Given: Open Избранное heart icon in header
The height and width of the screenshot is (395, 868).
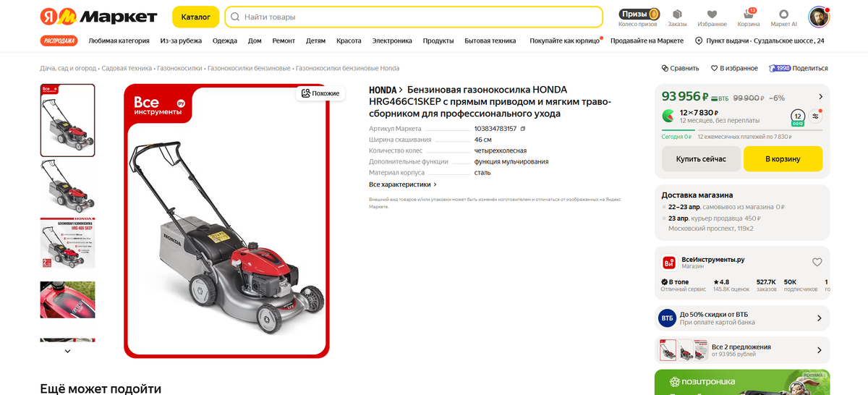Looking at the screenshot, I should pyautogui.click(x=712, y=17).
